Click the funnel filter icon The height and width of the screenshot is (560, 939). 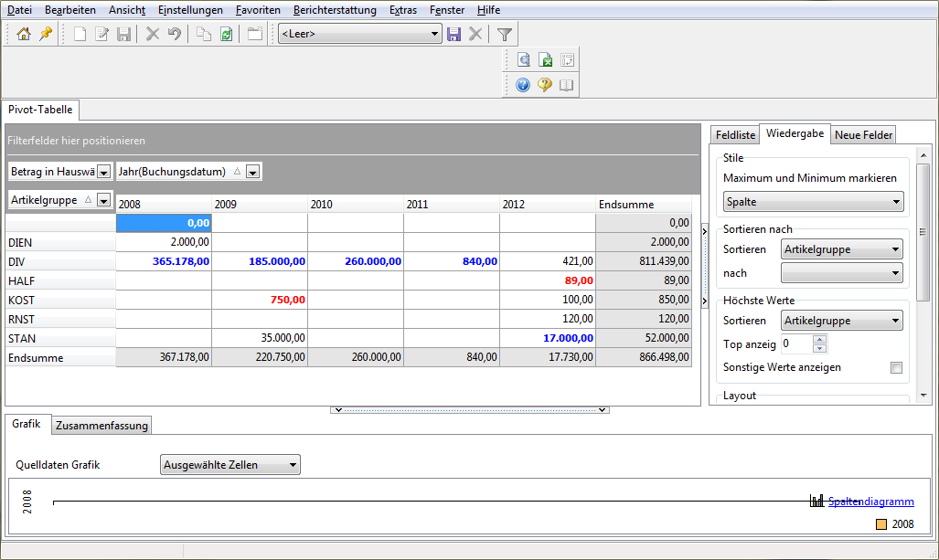tap(504, 34)
